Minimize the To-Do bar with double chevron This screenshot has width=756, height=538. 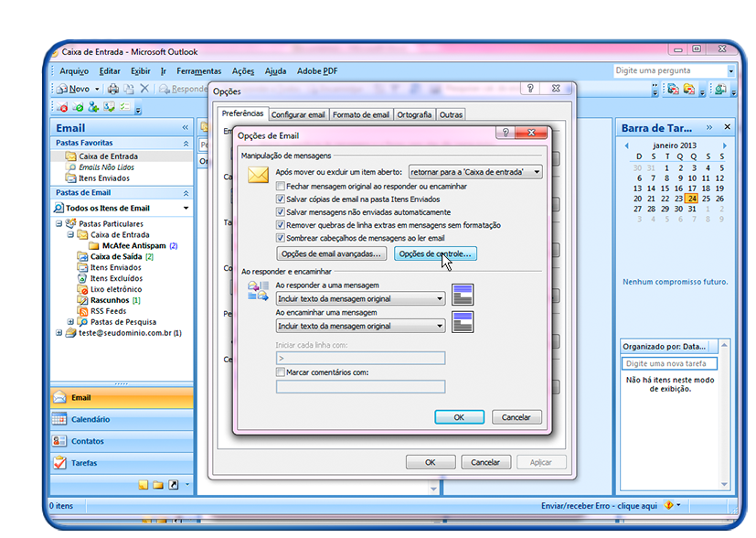tap(709, 127)
